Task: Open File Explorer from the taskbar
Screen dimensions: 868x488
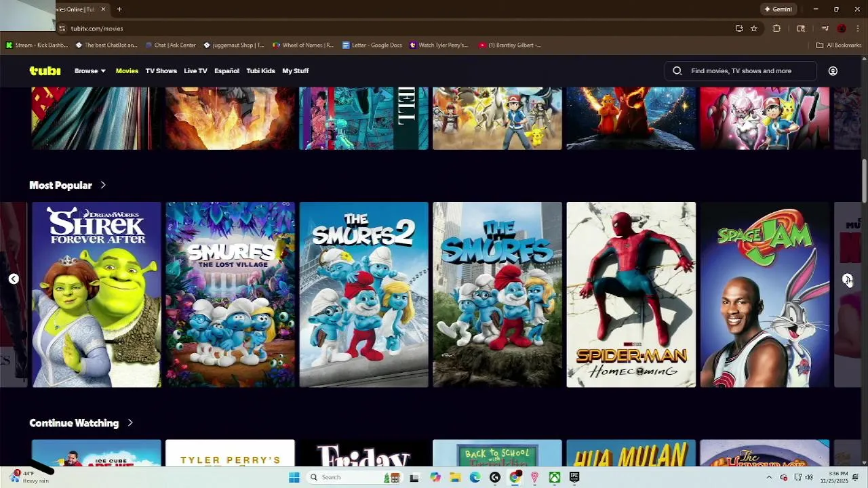Action: pyautogui.click(x=455, y=477)
